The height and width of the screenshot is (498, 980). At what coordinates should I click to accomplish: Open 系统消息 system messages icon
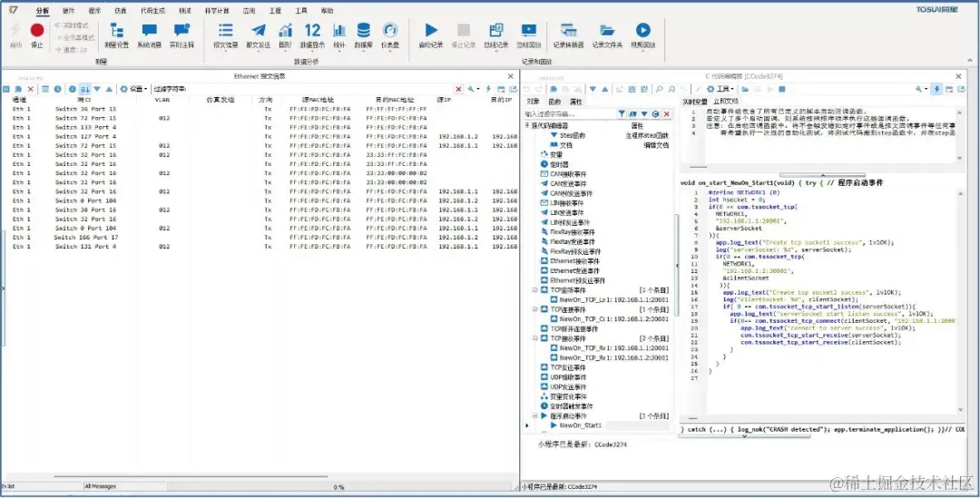click(150, 35)
